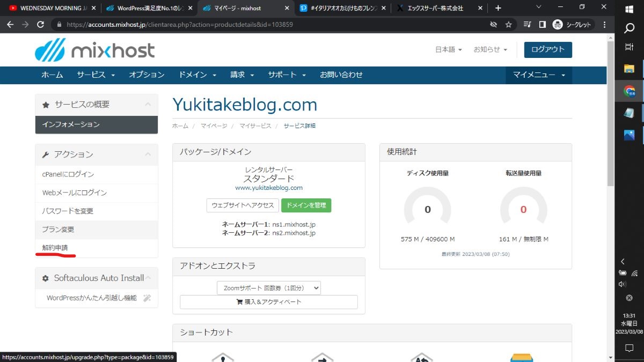The width and height of the screenshot is (644, 362).
Task: Click the マイサービス breadcrumb link
Action: coord(255,125)
